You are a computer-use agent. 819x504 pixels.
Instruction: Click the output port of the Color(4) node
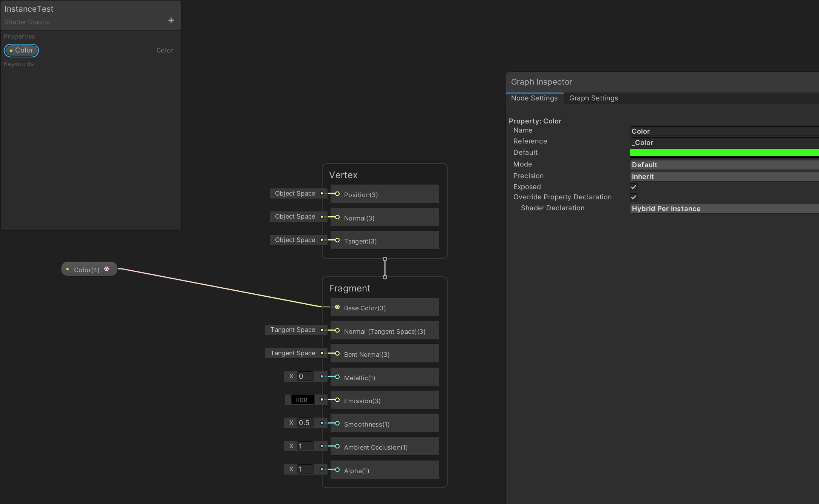(x=107, y=269)
